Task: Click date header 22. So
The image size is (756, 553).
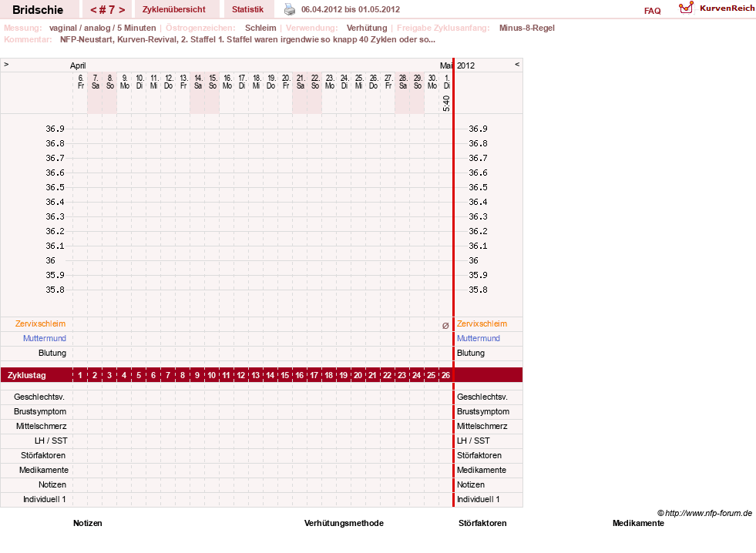Action: (315, 82)
